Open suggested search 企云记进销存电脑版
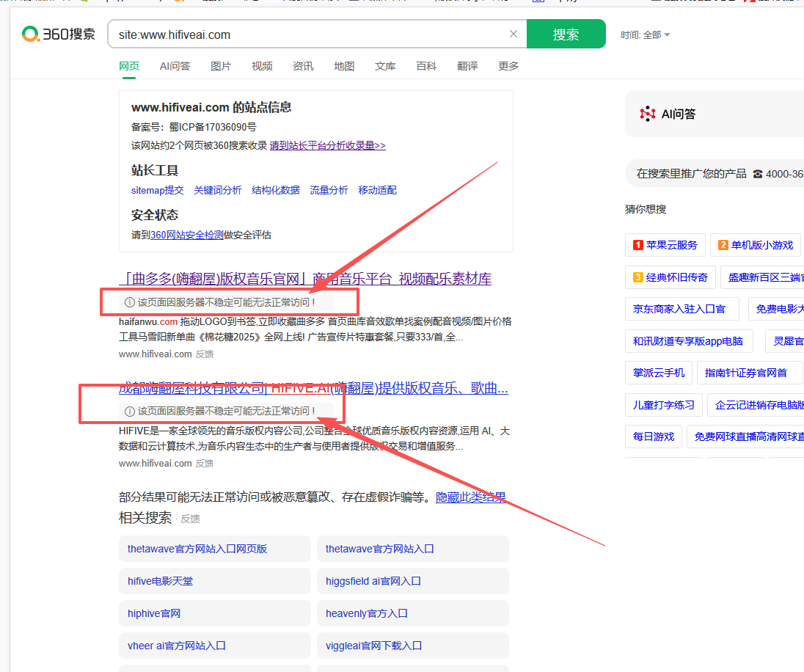 756,405
